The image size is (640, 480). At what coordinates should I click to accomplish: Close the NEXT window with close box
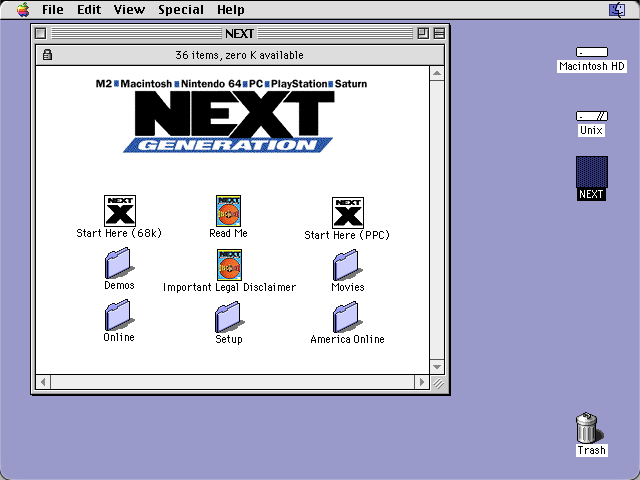pos(40,33)
